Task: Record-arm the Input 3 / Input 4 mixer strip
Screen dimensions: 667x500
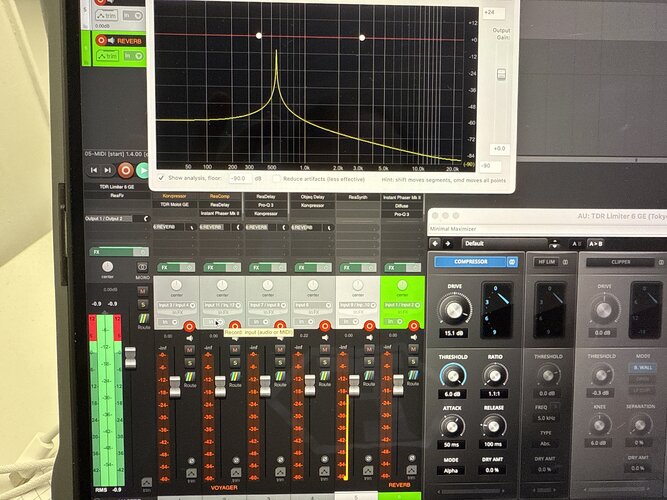Action: (189, 326)
